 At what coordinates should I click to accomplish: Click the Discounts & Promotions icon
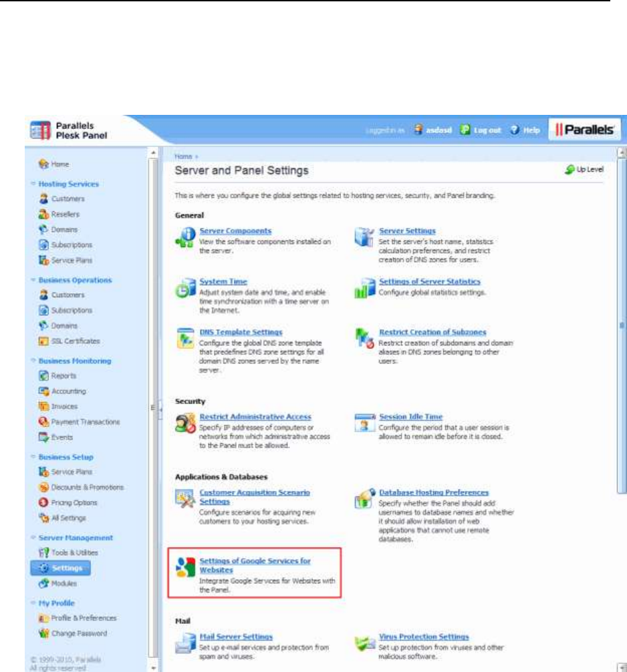pos(43,487)
